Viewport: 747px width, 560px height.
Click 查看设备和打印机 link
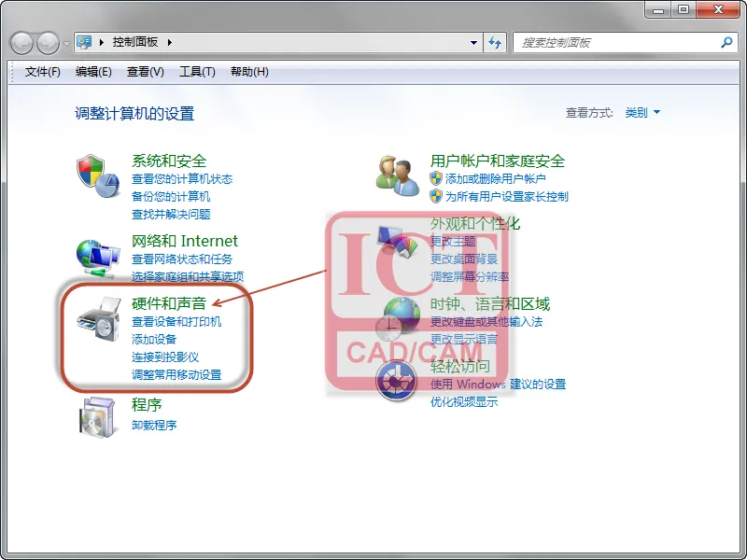coord(176,322)
